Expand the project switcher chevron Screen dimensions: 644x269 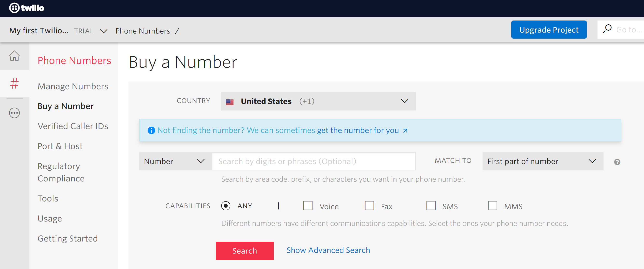click(104, 31)
